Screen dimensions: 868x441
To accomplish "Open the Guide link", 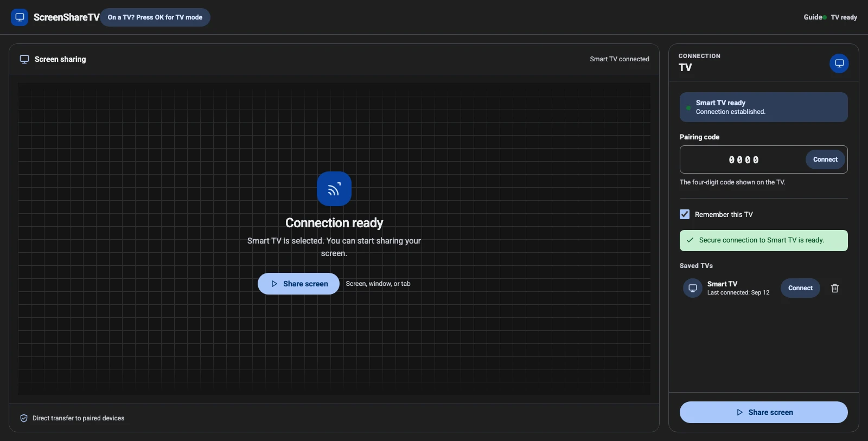I will (x=813, y=17).
